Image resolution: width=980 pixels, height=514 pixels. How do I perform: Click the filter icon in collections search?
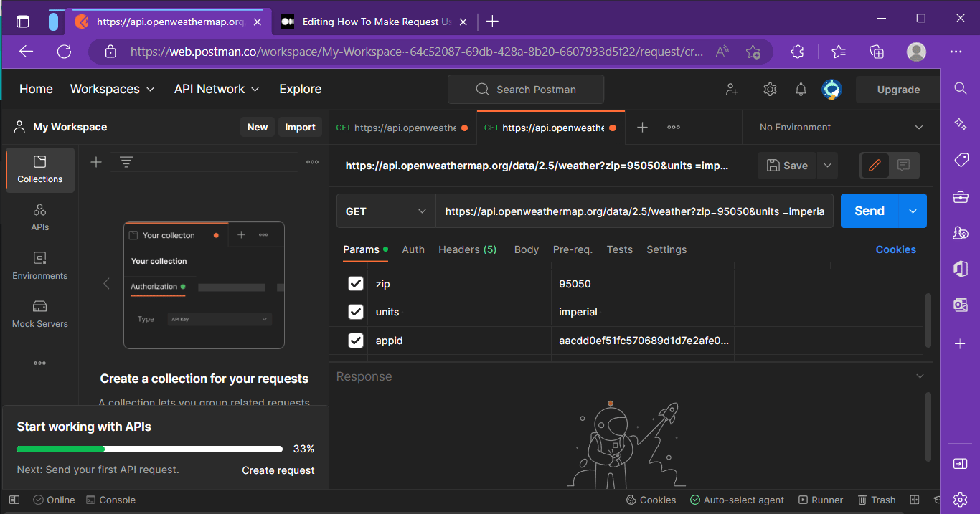[x=126, y=162]
